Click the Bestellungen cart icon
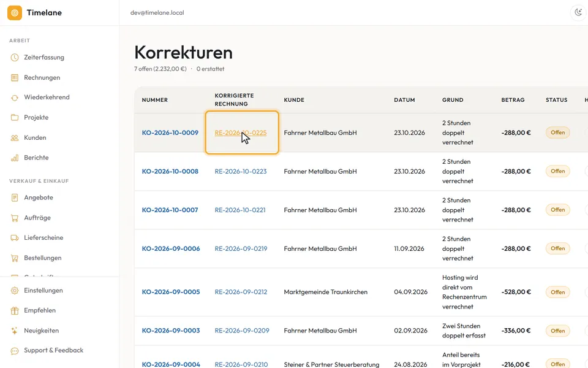This screenshot has height=368, width=588. pos(15,258)
